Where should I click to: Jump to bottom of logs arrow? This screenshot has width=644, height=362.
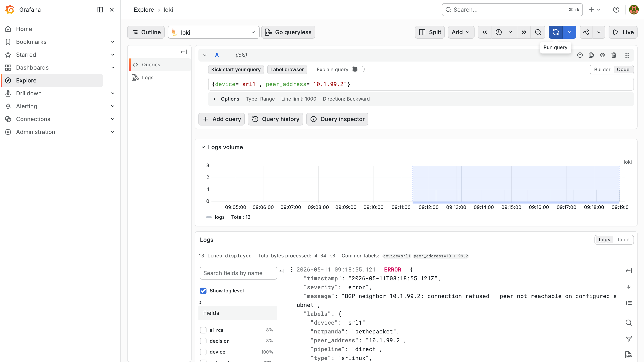point(629,287)
